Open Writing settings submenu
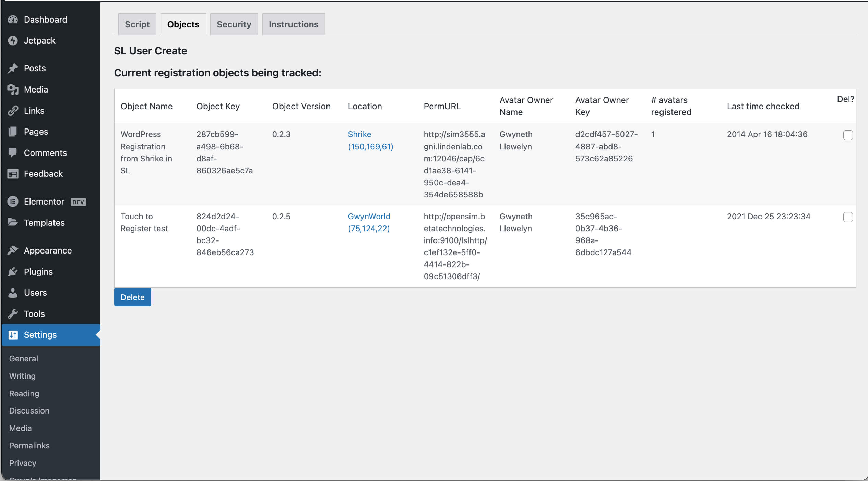The width and height of the screenshot is (868, 481). pyautogui.click(x=22, y=376)
